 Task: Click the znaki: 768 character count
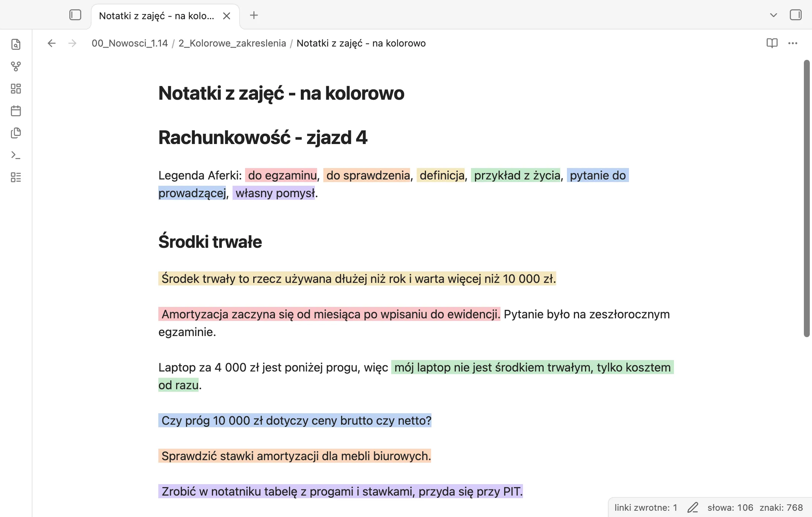[x=781, y=507]
